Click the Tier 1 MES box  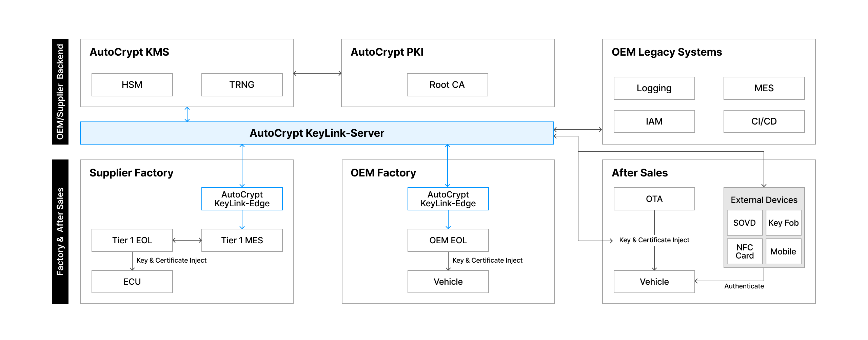pyautogui.click(x=242, y=240)
